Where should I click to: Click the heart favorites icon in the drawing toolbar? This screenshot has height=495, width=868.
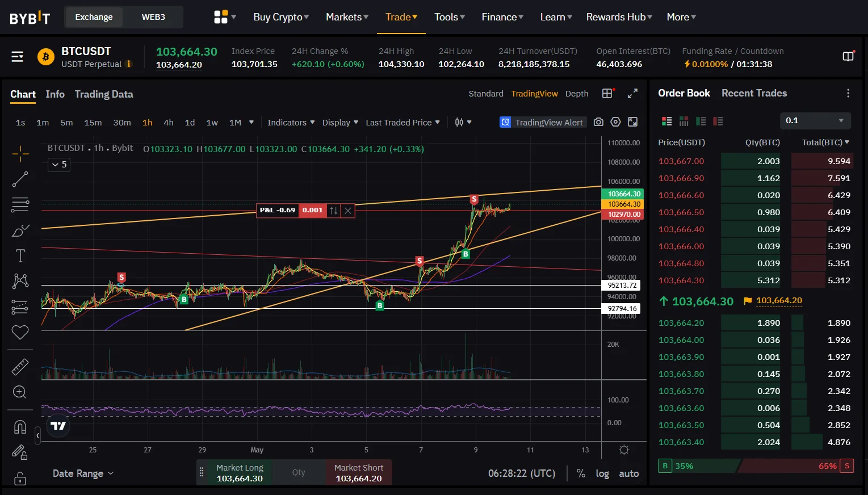(x=20, y=332)
